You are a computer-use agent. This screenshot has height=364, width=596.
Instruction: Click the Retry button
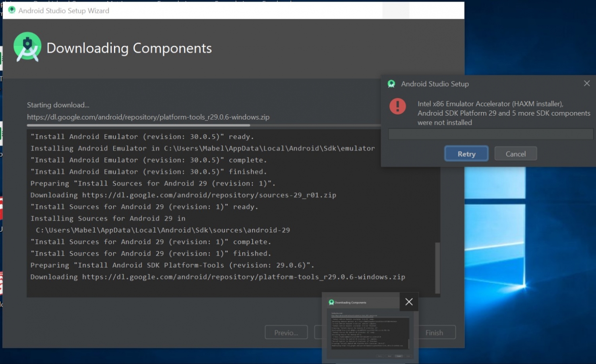pyautogui.click(x=466, y=154)
